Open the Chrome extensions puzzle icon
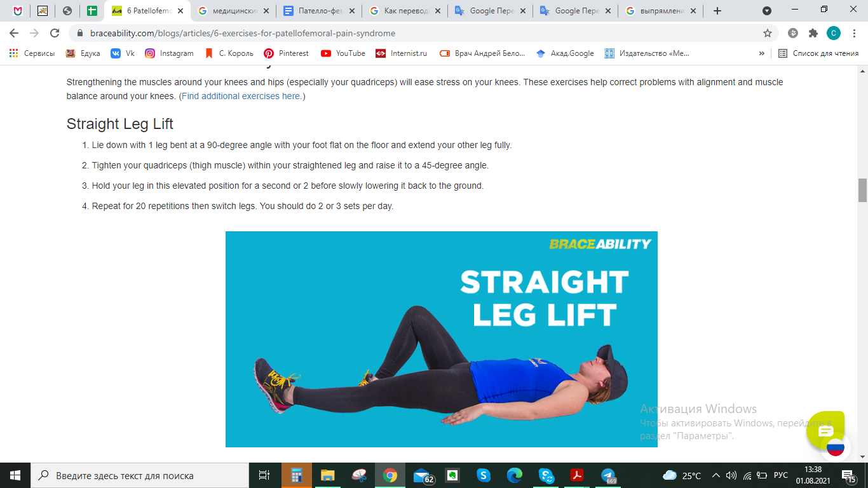868x488 pixels. (813, 33)
